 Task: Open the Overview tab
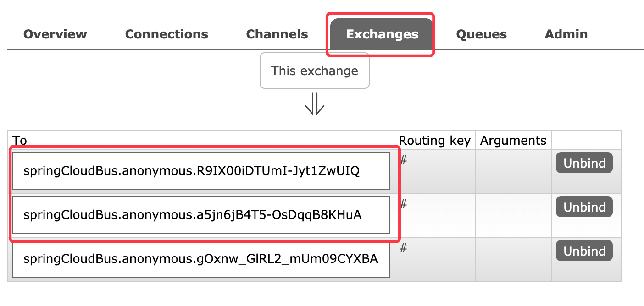tap(55, 34)
